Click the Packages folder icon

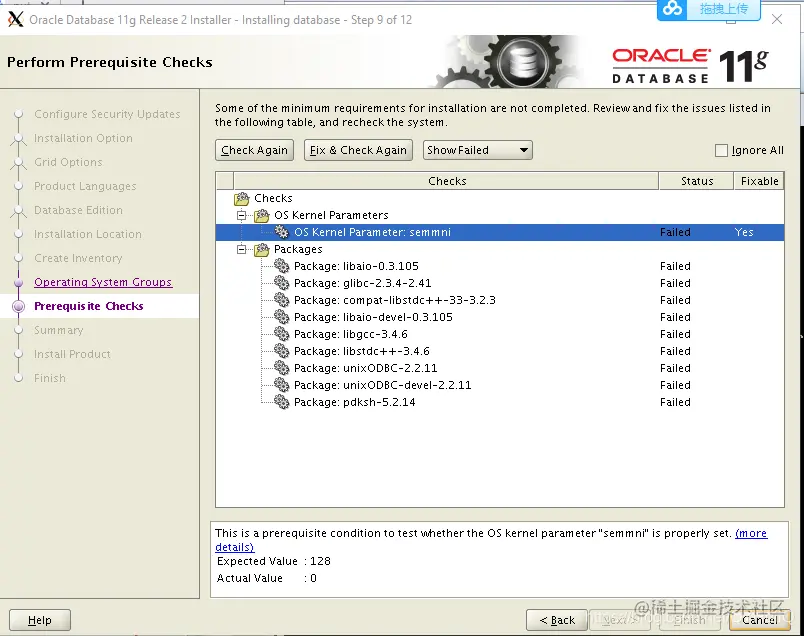click(262, 249)
